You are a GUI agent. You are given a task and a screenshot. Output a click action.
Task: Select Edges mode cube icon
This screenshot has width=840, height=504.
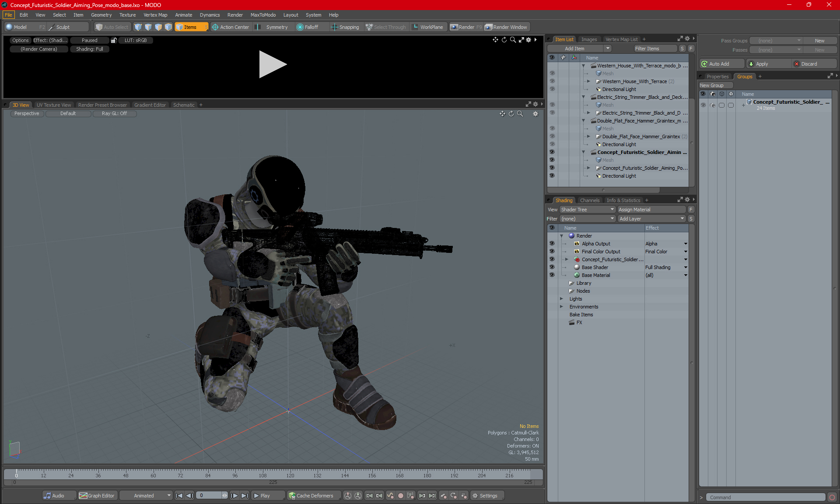pos(148,27)
